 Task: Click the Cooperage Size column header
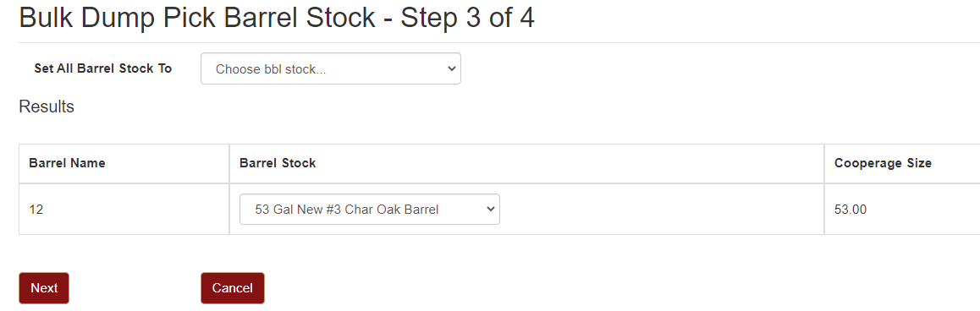tap(883, 164)
